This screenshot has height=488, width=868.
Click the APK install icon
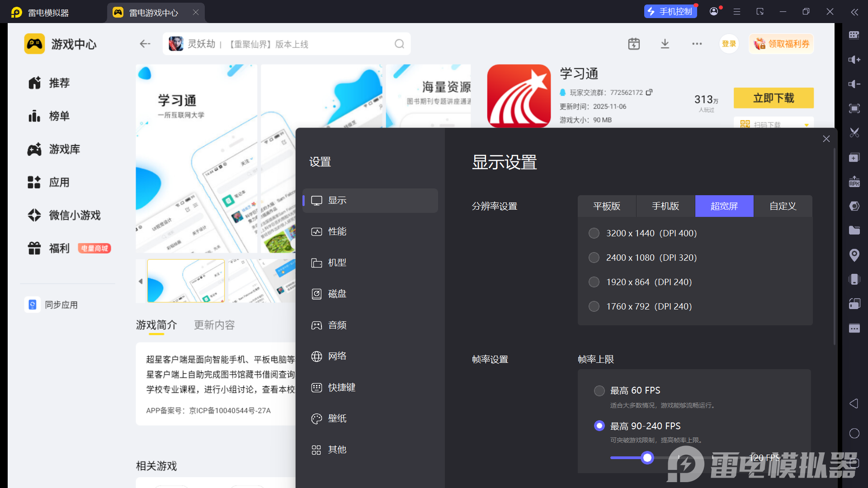pos(854,182)
